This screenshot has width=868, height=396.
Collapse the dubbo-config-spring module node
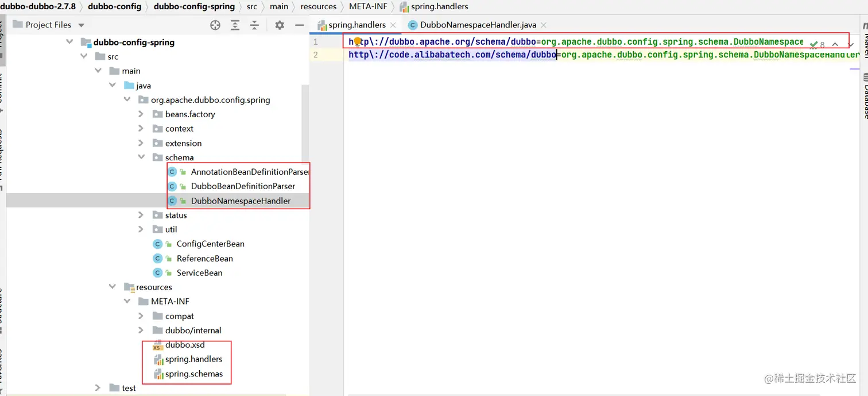click(70, 42)
